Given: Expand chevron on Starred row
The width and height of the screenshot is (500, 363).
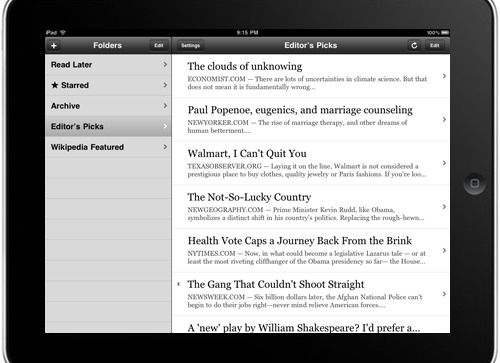Looking at the screenshot, I should tap(165, 85).
